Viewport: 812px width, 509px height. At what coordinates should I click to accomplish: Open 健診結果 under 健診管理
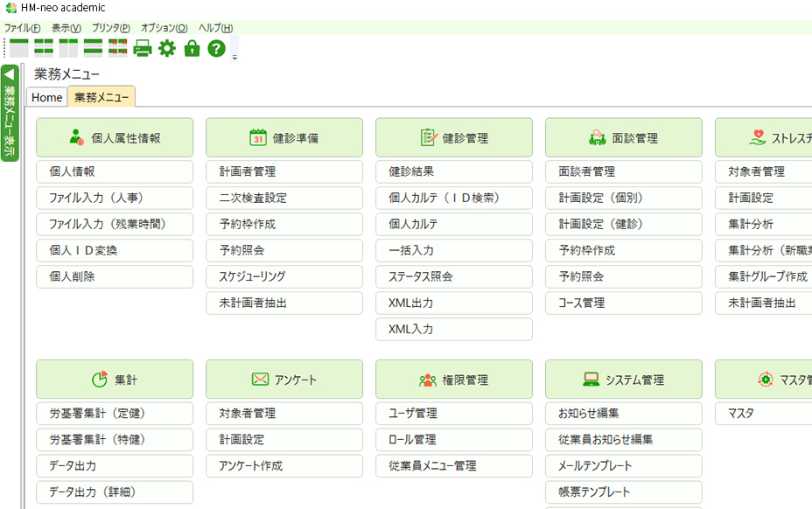tap(453, 171)
